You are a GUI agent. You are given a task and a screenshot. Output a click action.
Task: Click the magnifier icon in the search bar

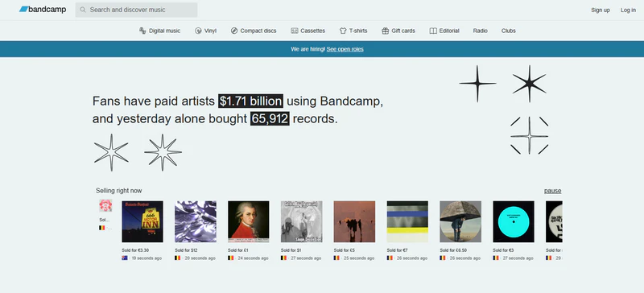click(83, 10)
